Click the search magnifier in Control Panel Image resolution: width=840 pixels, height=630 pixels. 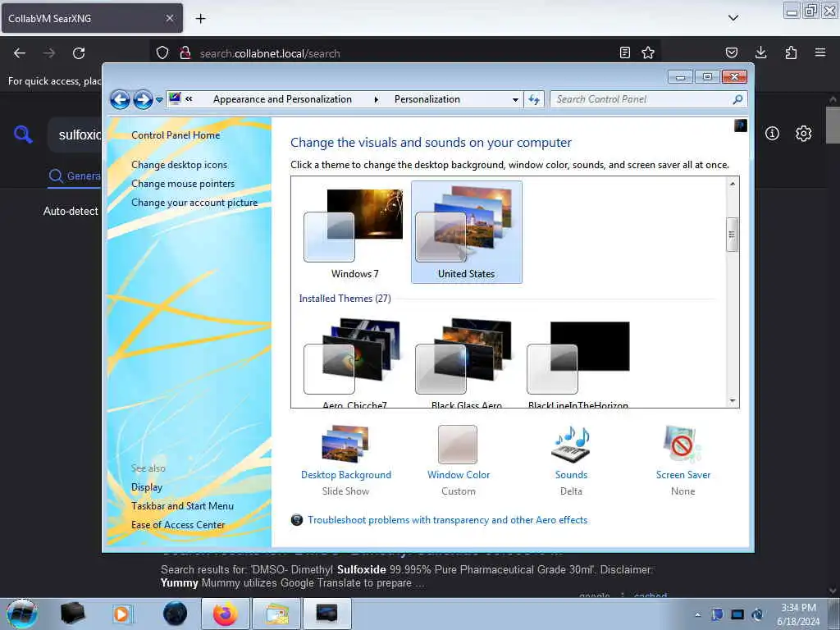pyautogui.click(x=737, y=99)
